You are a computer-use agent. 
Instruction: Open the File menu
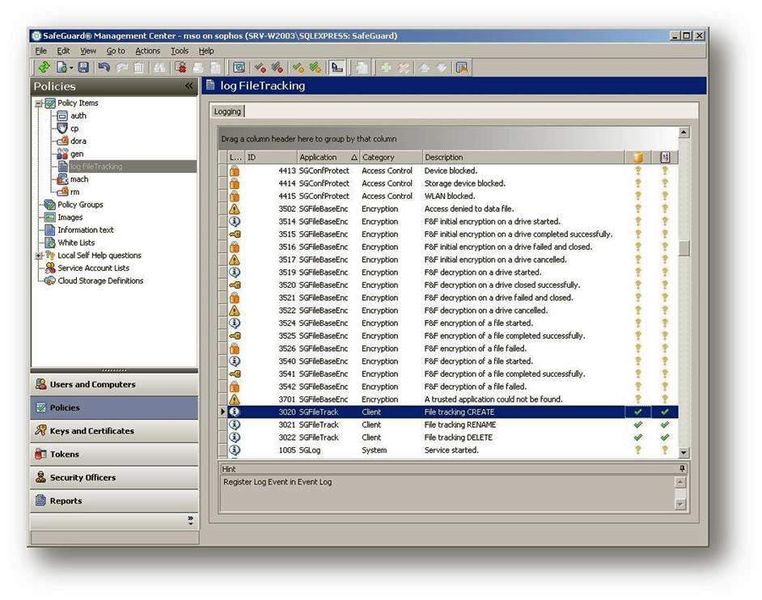pos(41,51)
